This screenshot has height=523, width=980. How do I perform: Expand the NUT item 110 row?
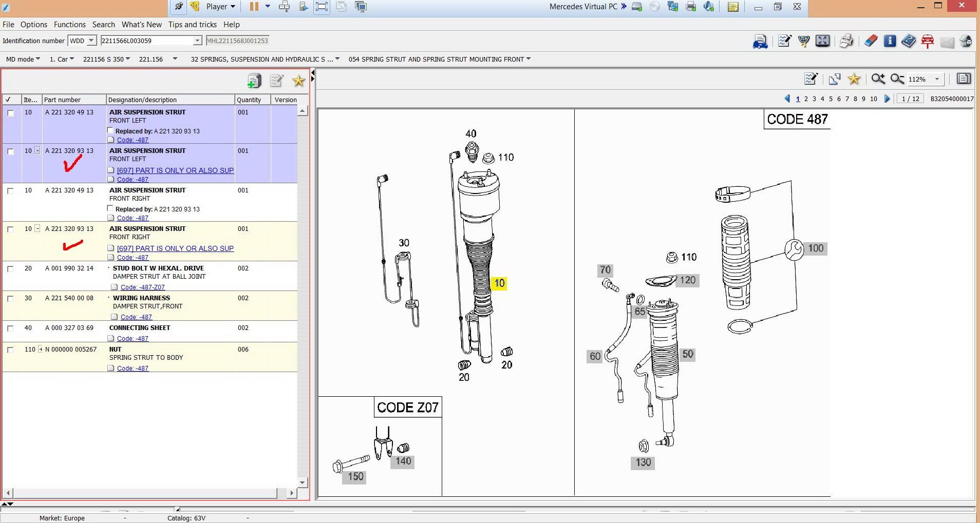(40, 349)
